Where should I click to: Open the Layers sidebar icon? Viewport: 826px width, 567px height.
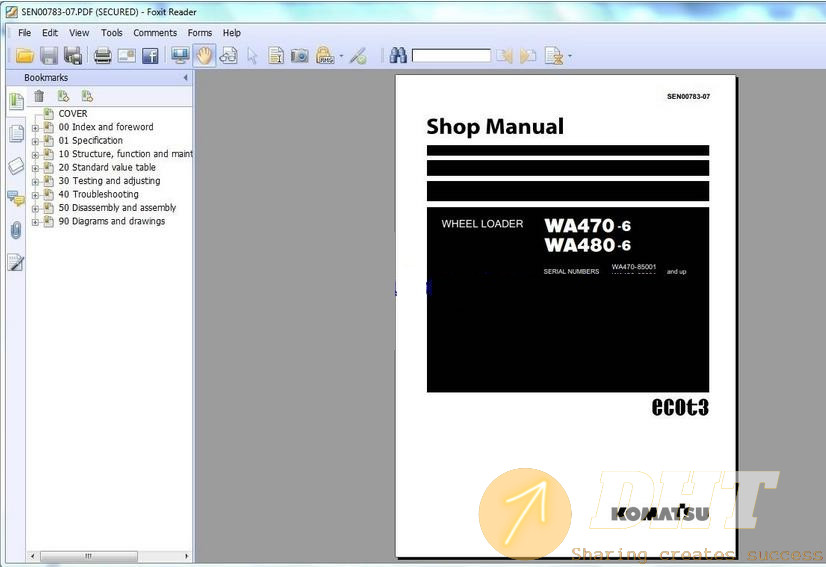(x=16, y=165)
